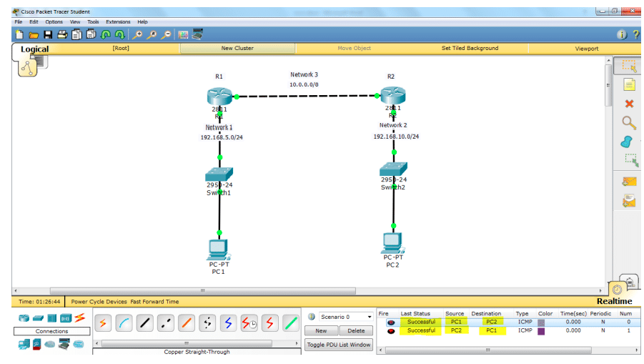Open the drawing palette icon
Screen dimensions: 644x364
[183, 34]
